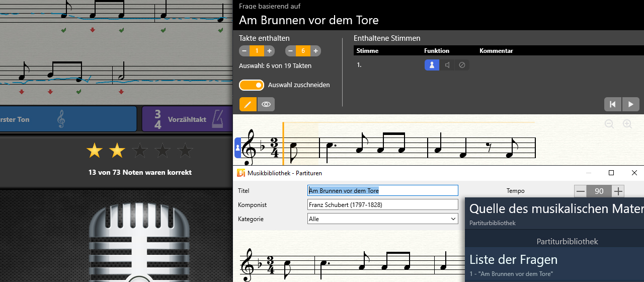The width and height of the screenshot is (644, 282).
Task: Play the selected measures
Action: point(631,104)
